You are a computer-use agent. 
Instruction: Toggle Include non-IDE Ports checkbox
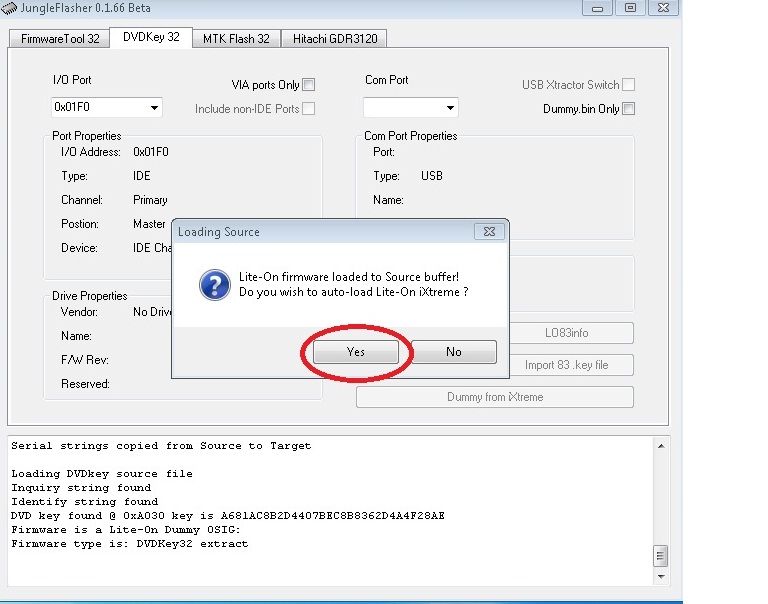click(x=309, y=109)
